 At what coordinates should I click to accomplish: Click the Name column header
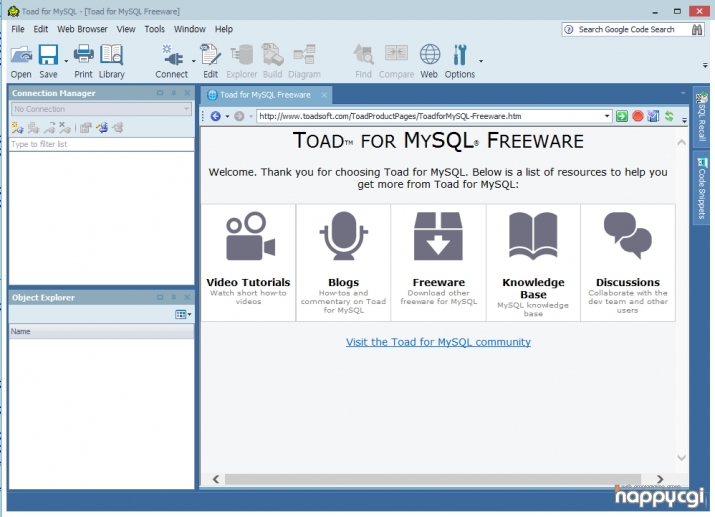tap(101, 331)
